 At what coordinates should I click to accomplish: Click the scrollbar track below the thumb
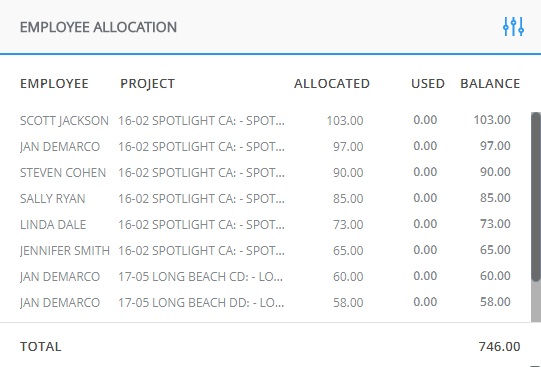point(536,302)
